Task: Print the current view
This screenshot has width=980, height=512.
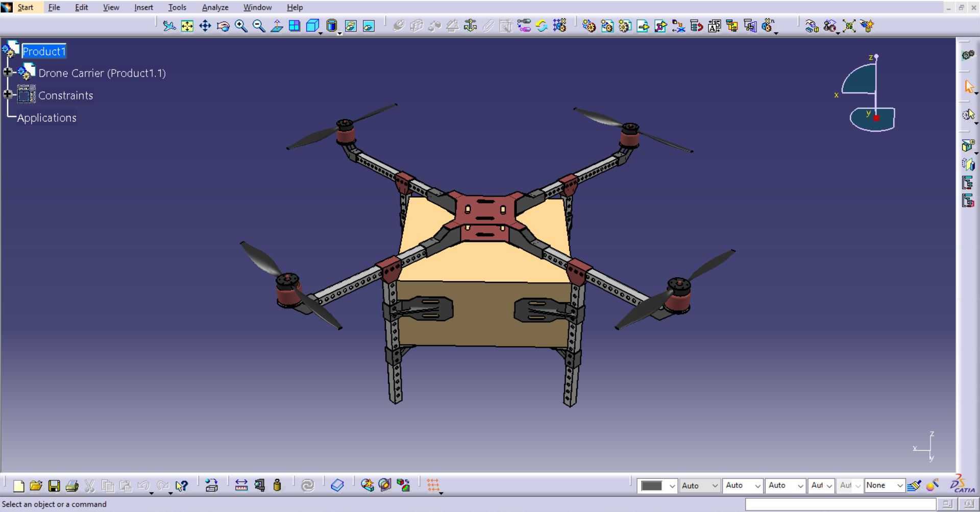Action: click(x=72, y=485)
